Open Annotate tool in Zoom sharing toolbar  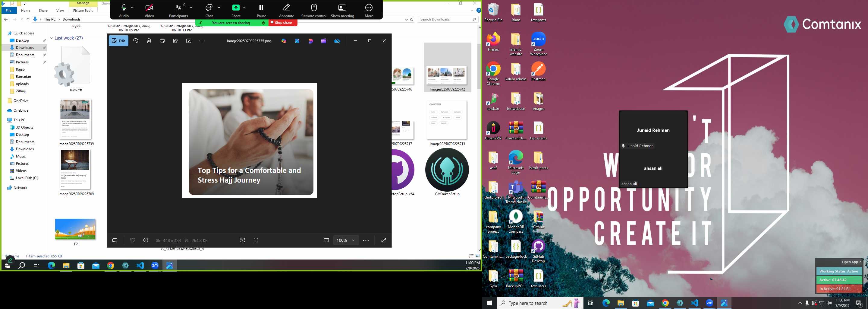pos(286,11)
